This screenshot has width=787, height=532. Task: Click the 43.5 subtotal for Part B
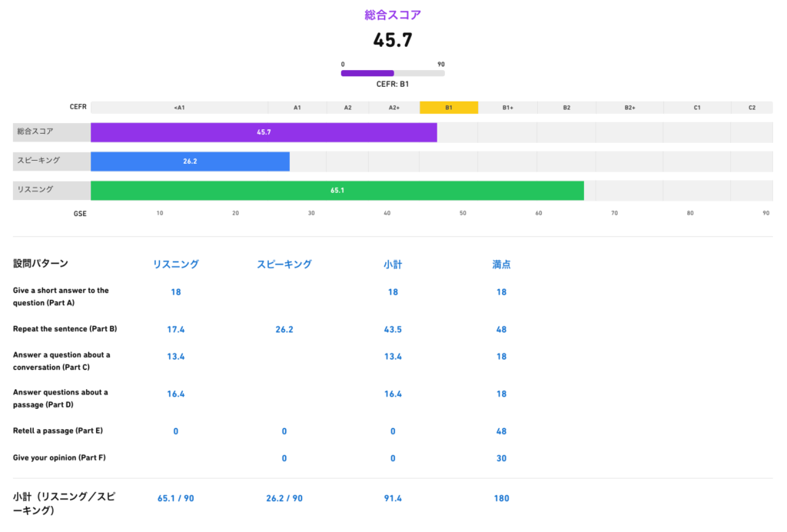click(393, 329)
